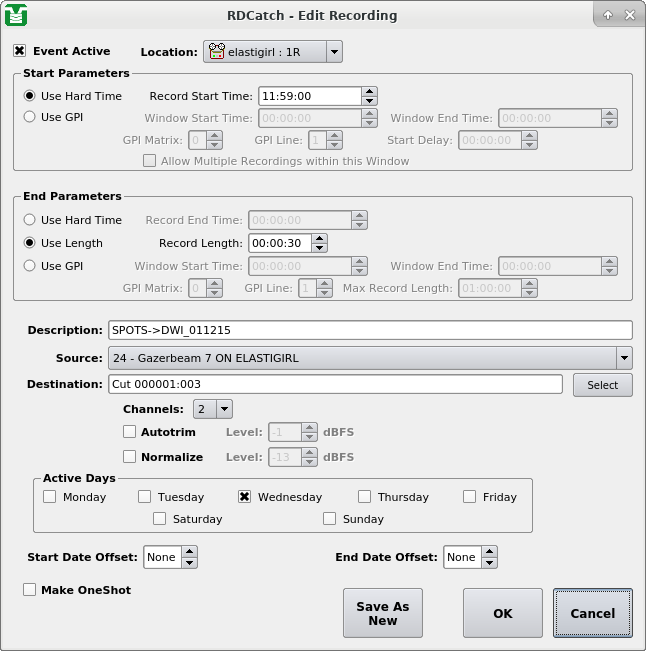
Task: Uncheck Wednesday in Active Days
Action: [244, 497]
